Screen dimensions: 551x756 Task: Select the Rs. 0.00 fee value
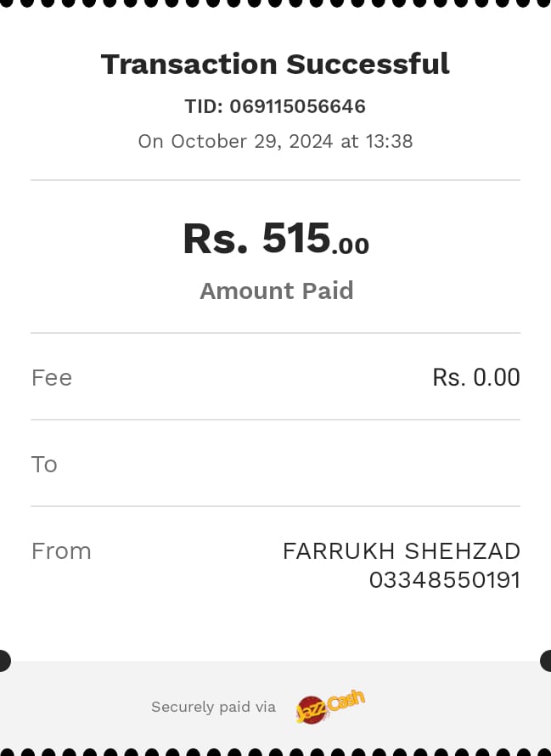475,377
